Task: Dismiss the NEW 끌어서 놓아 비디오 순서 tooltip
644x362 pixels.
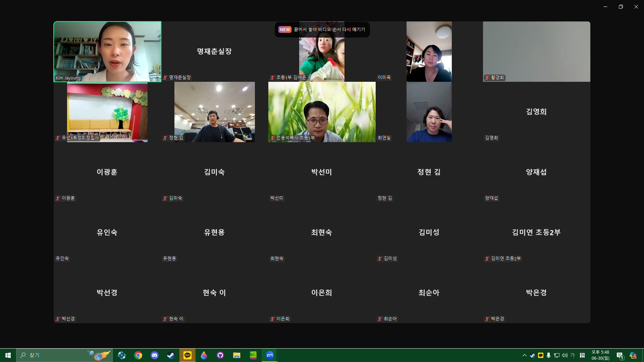Action: (322, 29)
